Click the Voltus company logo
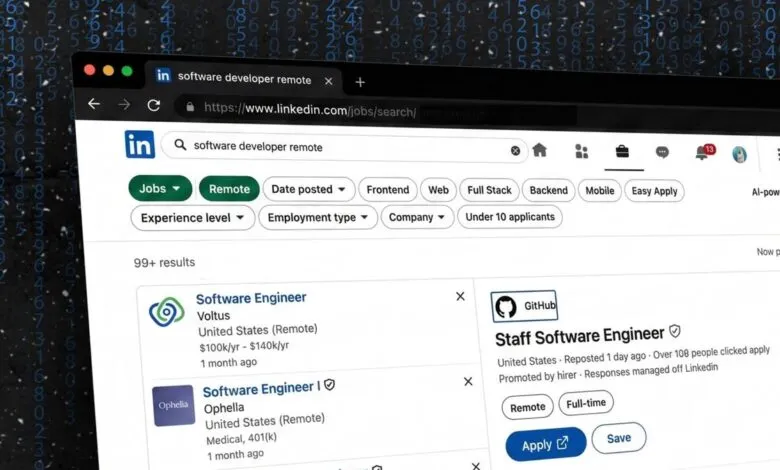The image size is (780, 470). click(x=167, y=311)
